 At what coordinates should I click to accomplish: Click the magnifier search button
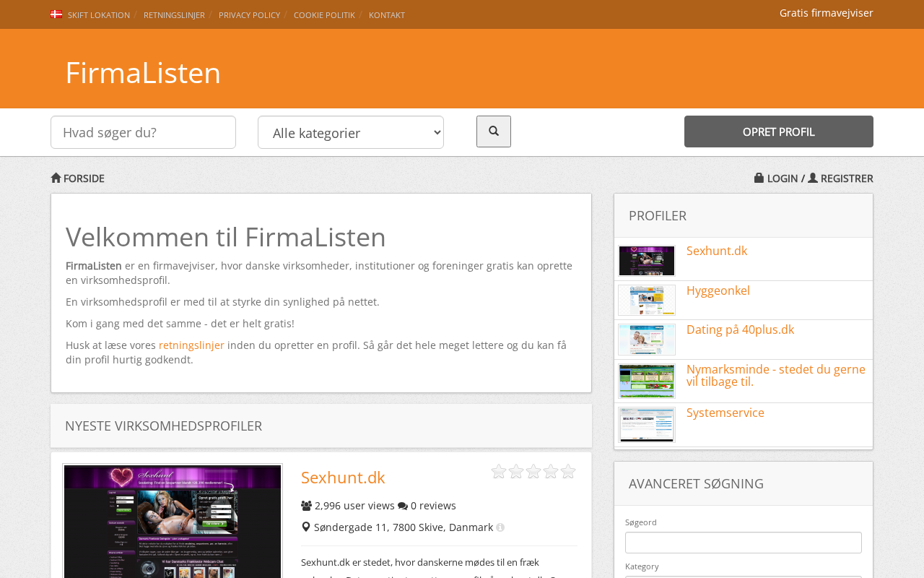[494, 131]
